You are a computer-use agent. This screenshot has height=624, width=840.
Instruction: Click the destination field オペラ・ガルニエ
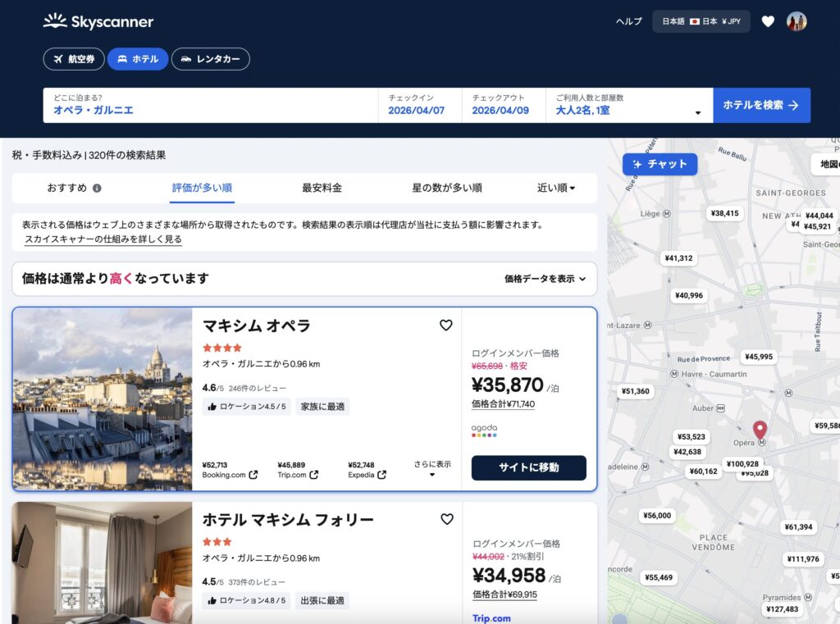(x=210, y=106)
